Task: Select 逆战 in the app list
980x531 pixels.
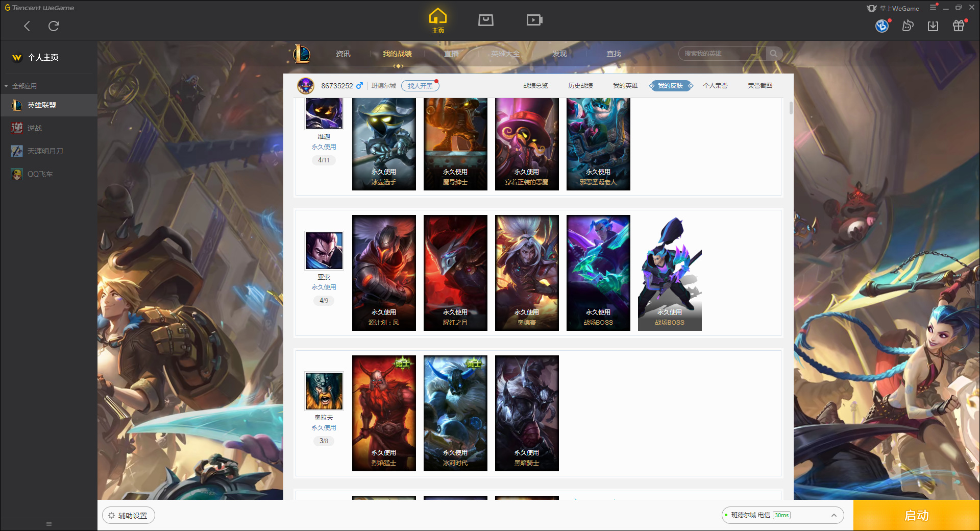Action: point(48,128)
